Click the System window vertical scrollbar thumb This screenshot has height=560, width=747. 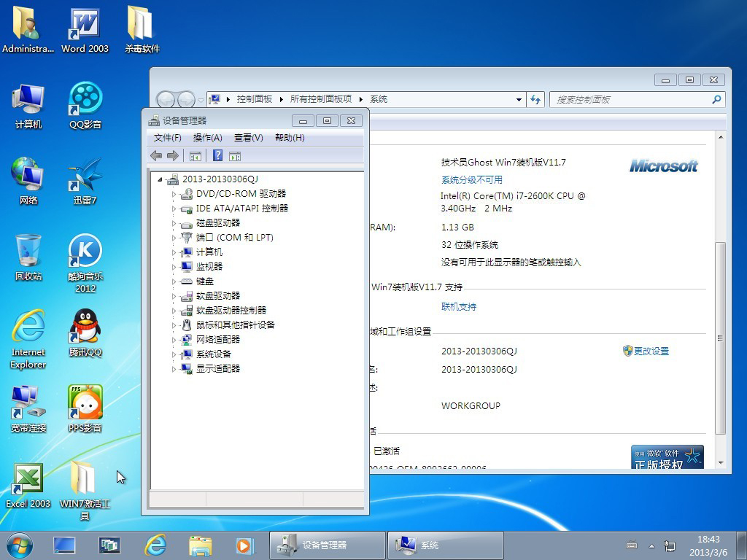(x=720, y=338)
